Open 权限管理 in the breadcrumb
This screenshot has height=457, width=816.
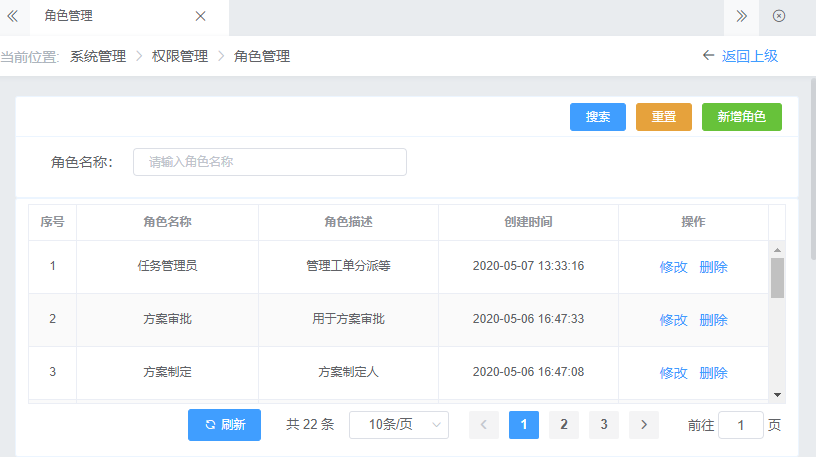click(180, 56)
